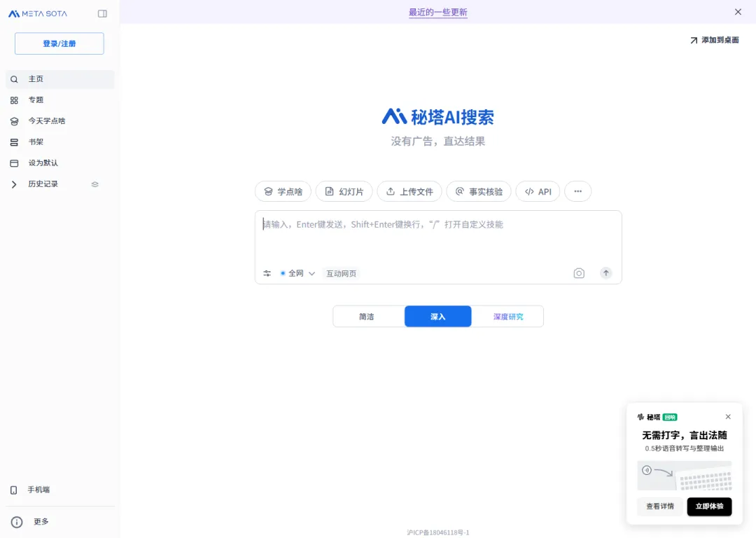Open the more options ellipsis button

pyautogui.click(x=577, y=191)
